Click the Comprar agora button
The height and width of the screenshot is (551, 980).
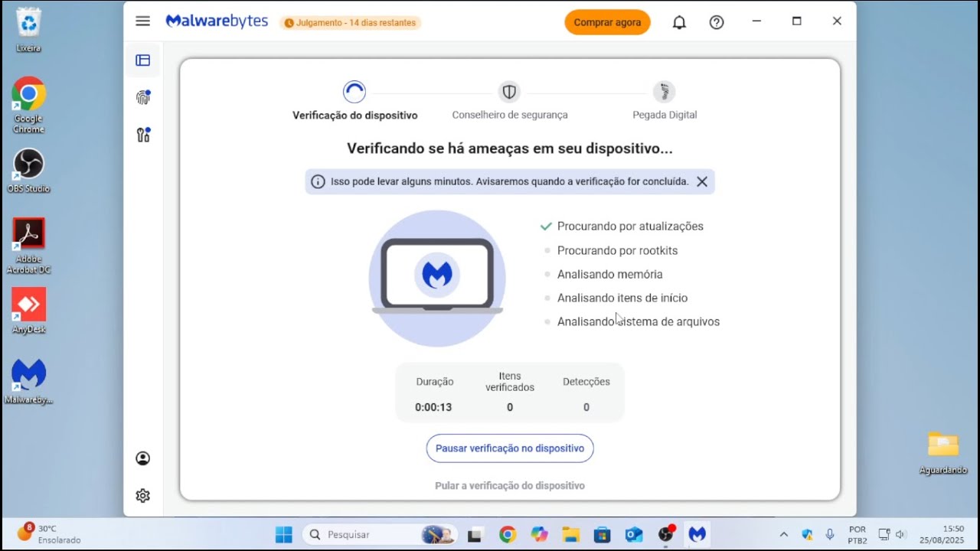coord(607,22)
